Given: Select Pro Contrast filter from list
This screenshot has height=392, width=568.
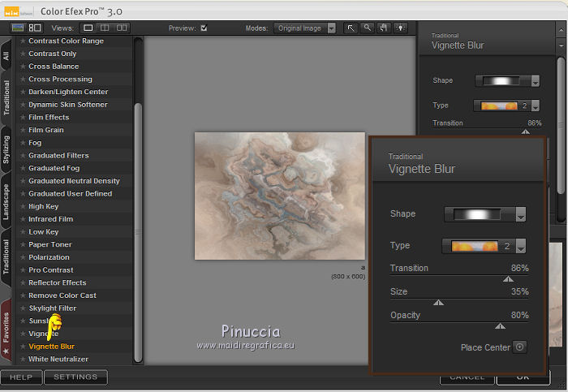Looking at the screenshot, I should click(x=50, y=270).
